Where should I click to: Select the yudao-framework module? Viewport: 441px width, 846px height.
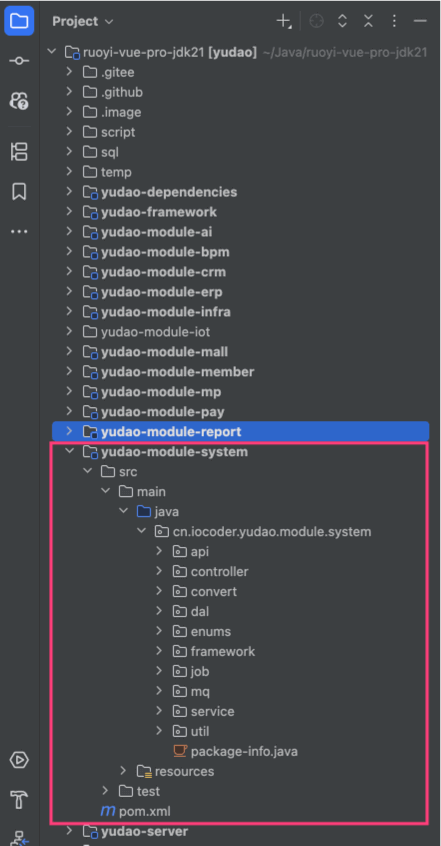pos(150,212)
